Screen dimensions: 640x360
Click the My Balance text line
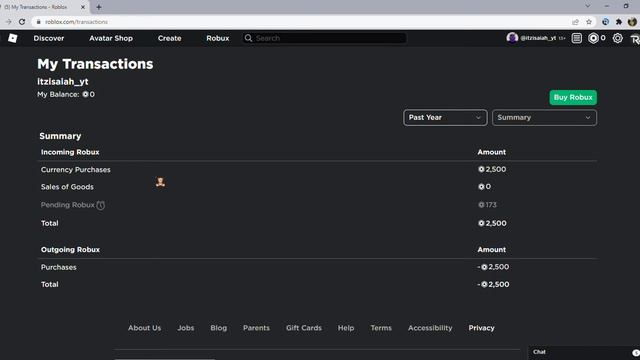66,94
